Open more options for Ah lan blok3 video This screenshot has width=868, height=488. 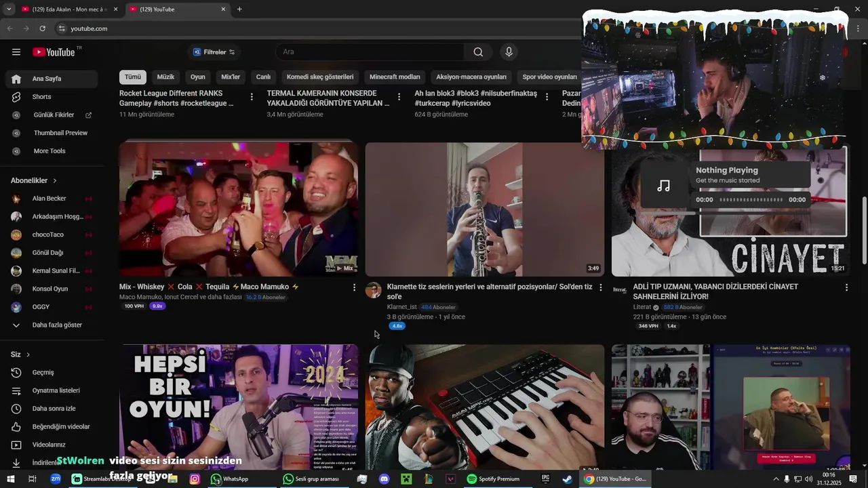pos(547,97)
